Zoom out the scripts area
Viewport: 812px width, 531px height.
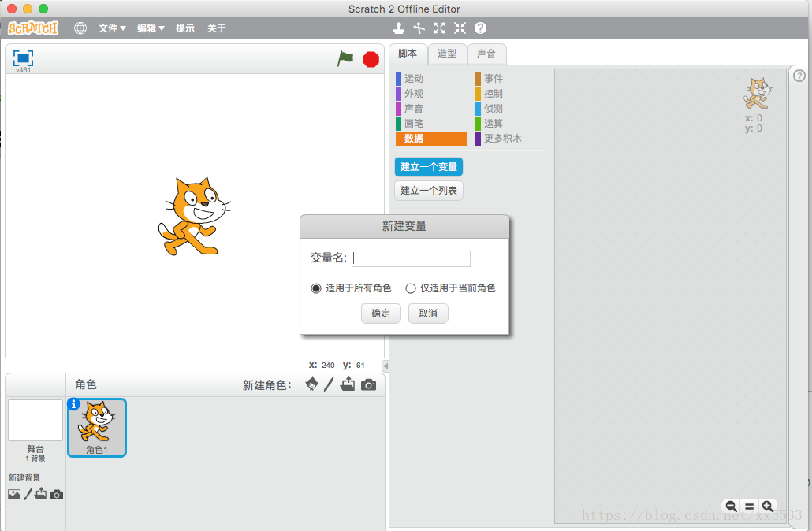click(x=731, y=506)
